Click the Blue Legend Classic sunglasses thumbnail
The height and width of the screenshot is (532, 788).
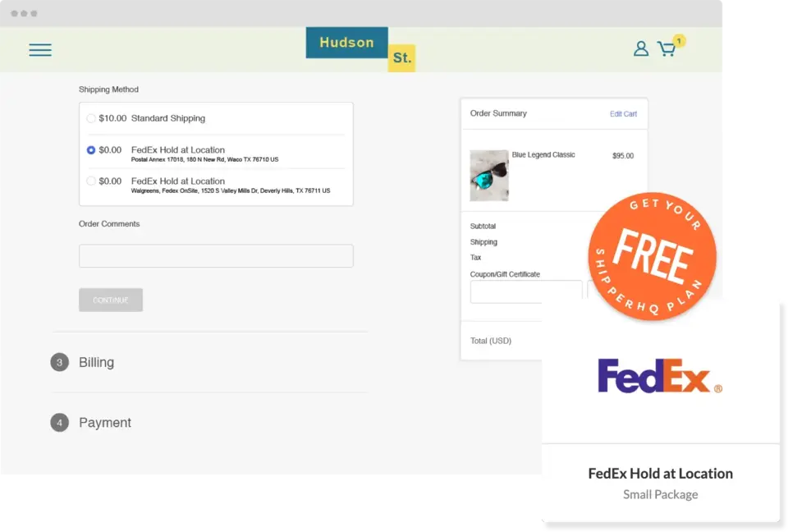(489, 176)
